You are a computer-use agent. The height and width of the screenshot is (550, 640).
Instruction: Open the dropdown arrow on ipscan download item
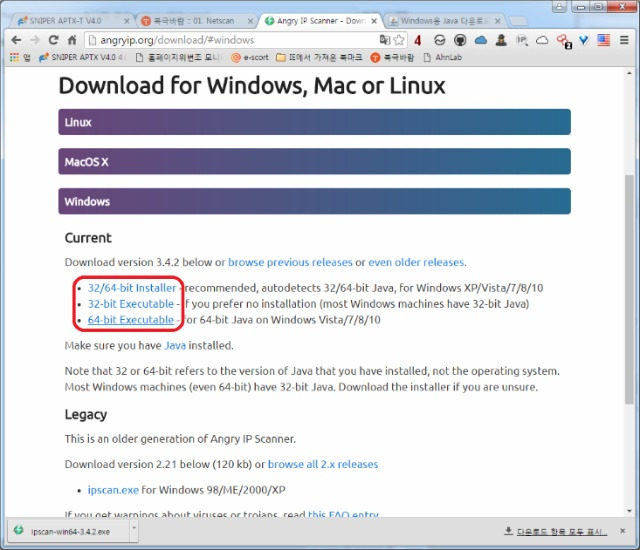click(133, 531)
